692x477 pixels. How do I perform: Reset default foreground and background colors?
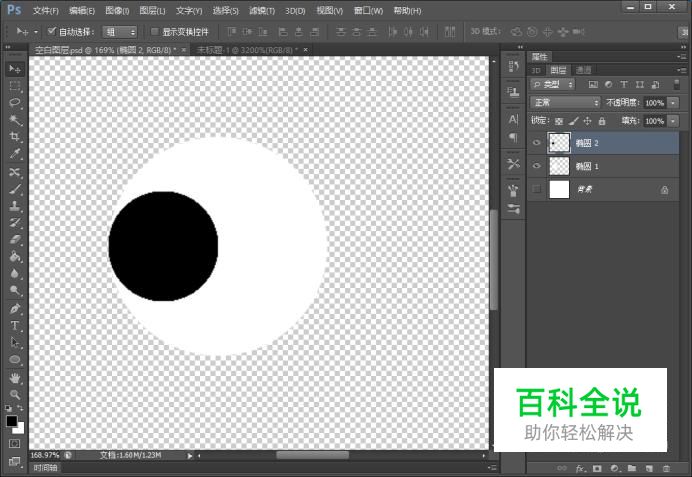(x=8, y=408)
